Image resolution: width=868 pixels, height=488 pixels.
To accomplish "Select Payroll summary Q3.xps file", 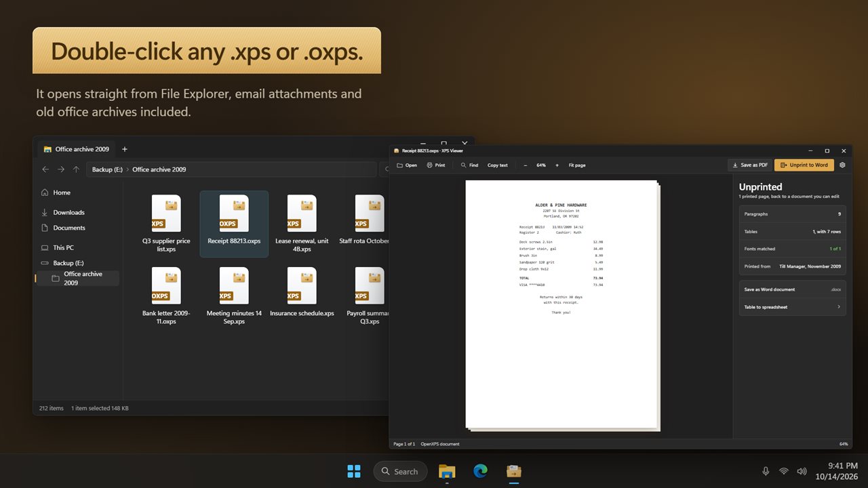I will point(364,296).
